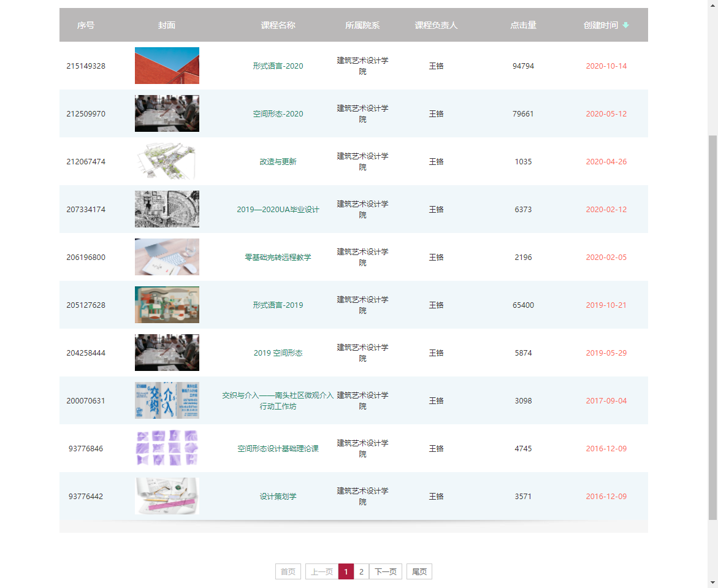Click 创建时间 column header
Viewport: 718px width, 588px height.
[x=601, y=25]
